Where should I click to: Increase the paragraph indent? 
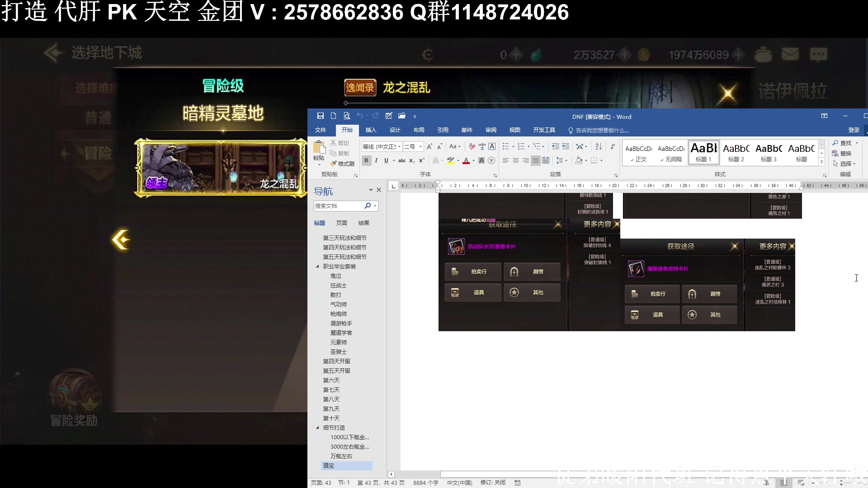pos(566,146)
